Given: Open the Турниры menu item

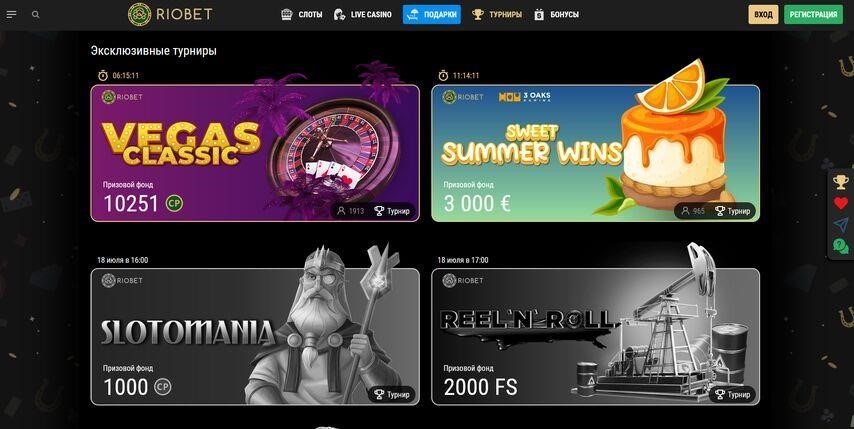Looking at the screenshot, I should [497, 15].
